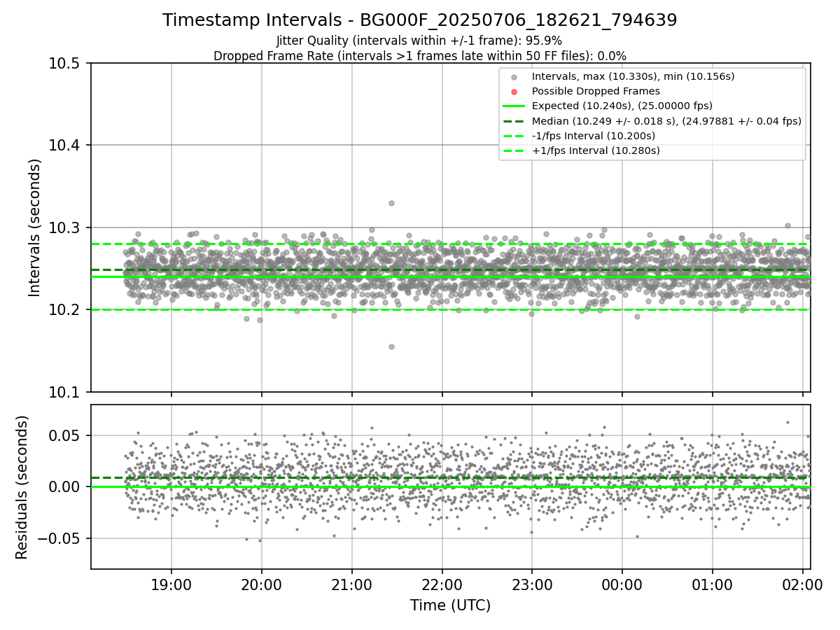Click the 10.5 y-axis tick label
The width and height of the screenshot is (840, 630).
(66, 64)
